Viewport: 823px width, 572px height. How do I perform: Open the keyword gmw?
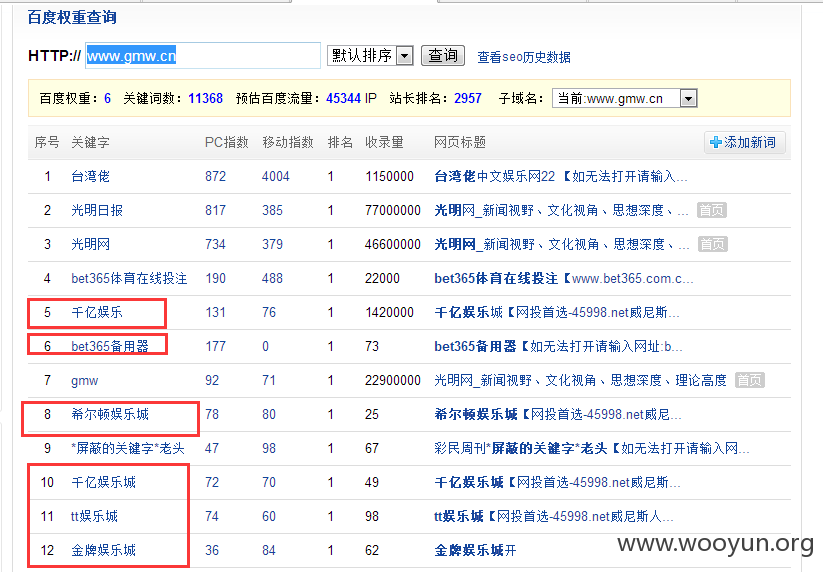pyautogui.click(x=85, y=381)
